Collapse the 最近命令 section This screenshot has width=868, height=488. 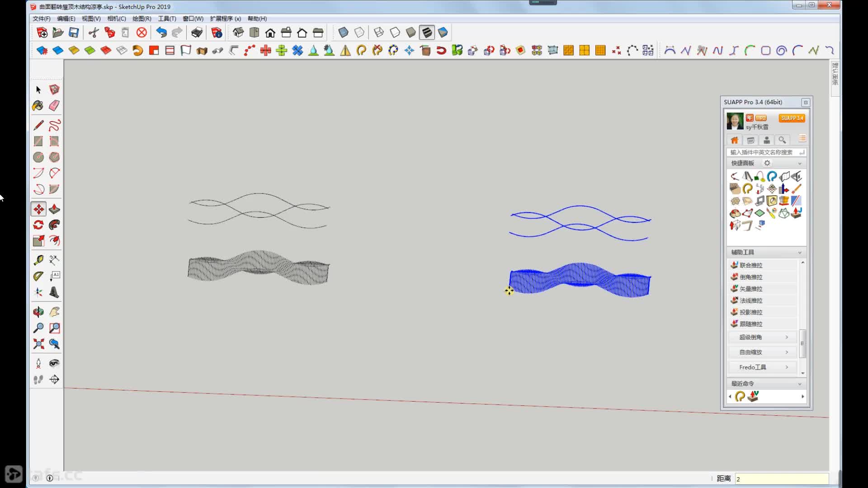pos(800,384)
